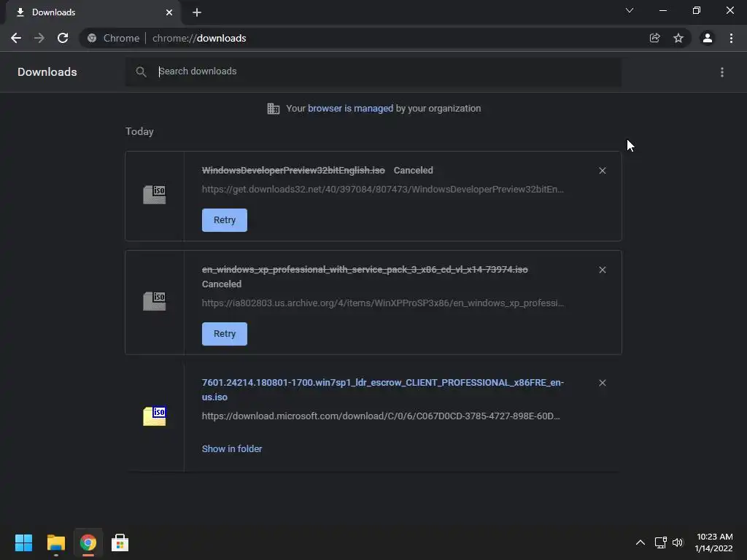Share this page via the share icon
Screen dimensions: 747x560
654,38
